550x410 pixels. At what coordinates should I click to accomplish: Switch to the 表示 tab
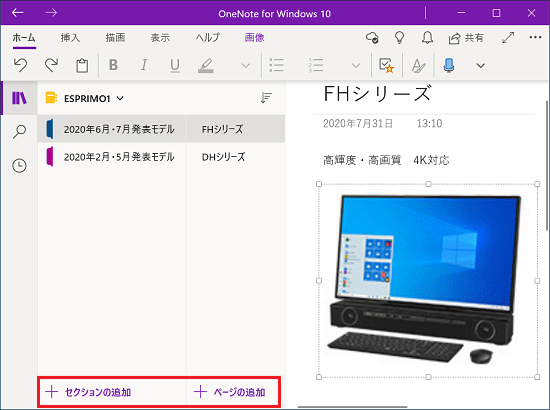(x=160, y=38)
